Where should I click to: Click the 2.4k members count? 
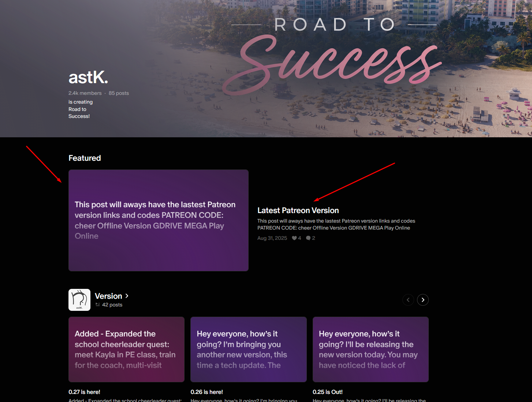click(85, 93)
